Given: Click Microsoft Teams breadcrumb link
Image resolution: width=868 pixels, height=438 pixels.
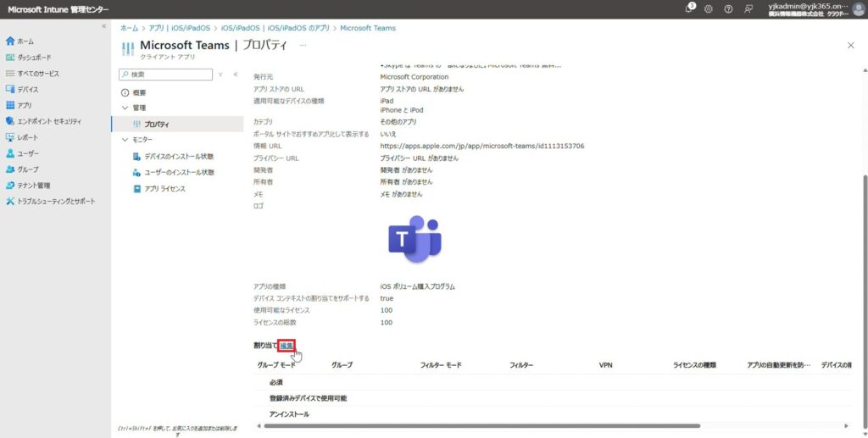Looking at the screenshot, I should click(368, 28).
